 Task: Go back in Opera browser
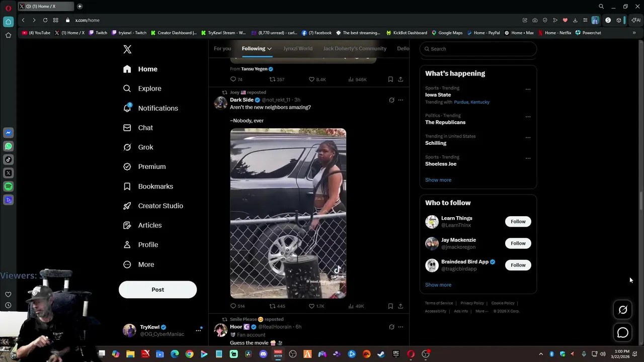[x=23, y=20]
